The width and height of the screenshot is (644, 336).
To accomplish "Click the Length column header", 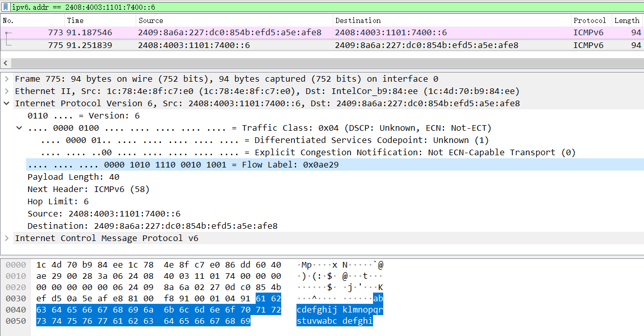I will coord(627,20).
